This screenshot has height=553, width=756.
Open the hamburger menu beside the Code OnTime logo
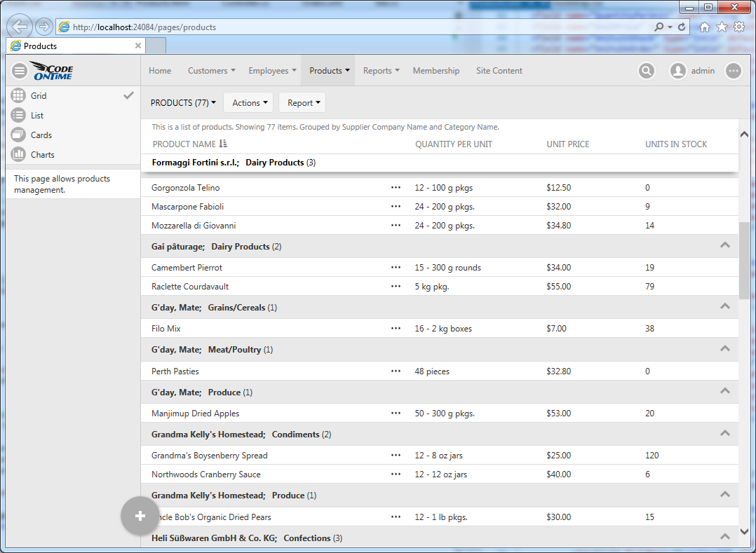(x=20, y=71)
